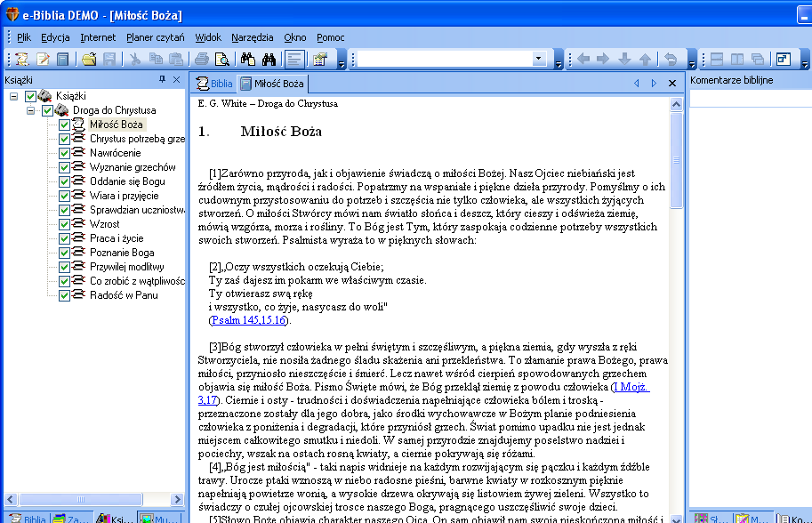This screenshot has width=812, height=523.
Task: Toggle the Radość w Panu checkbox
Action: click(x=64, y=295)
